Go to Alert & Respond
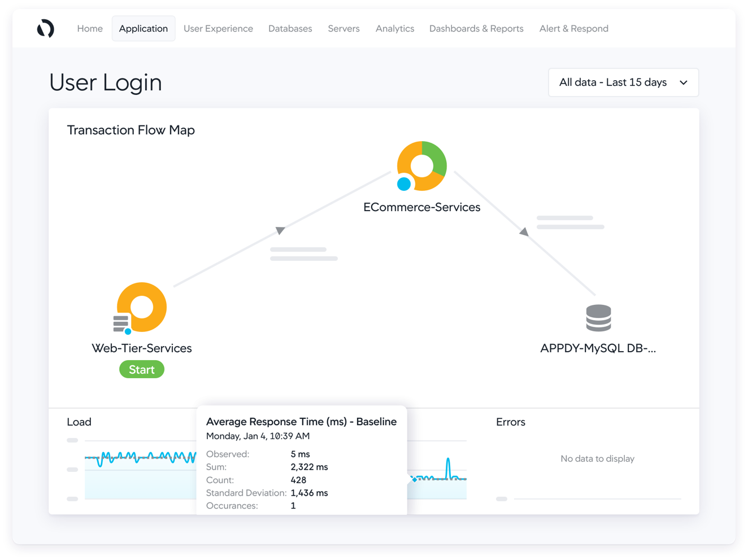The image size is (748, 560). pos(573,28)
